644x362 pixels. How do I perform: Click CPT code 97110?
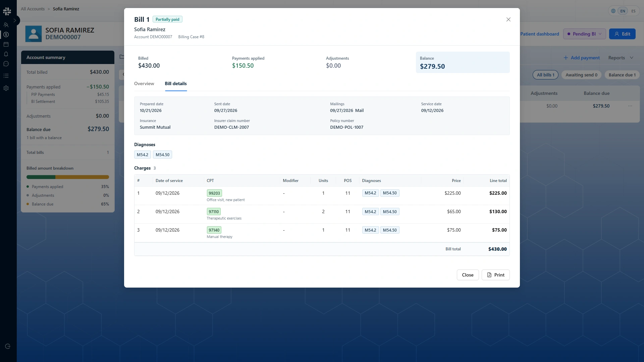(x=214, y=212)
